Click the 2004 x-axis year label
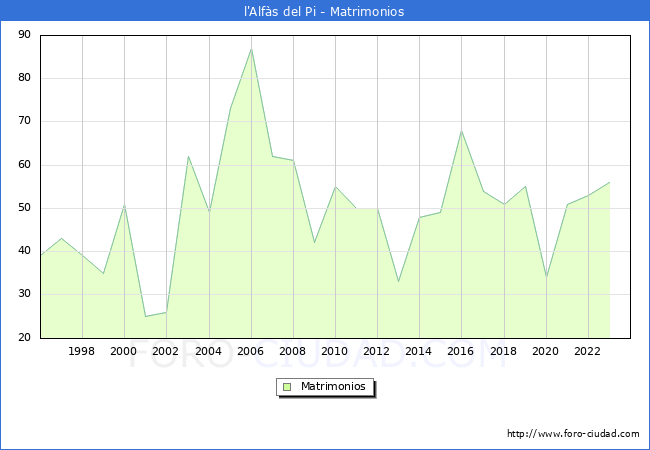This screenshot has height=450, width=650. 208,352
